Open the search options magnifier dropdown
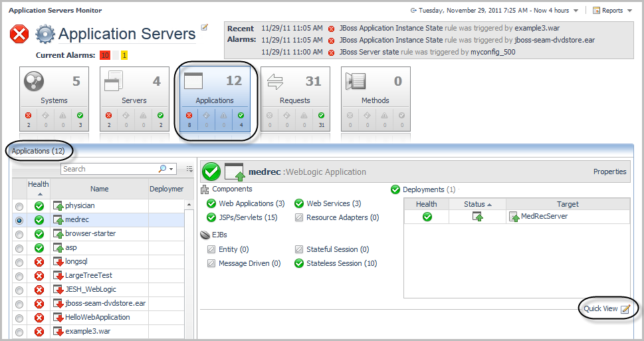The height and width of the screenshot is (341, 644). (x=166, y=169)
